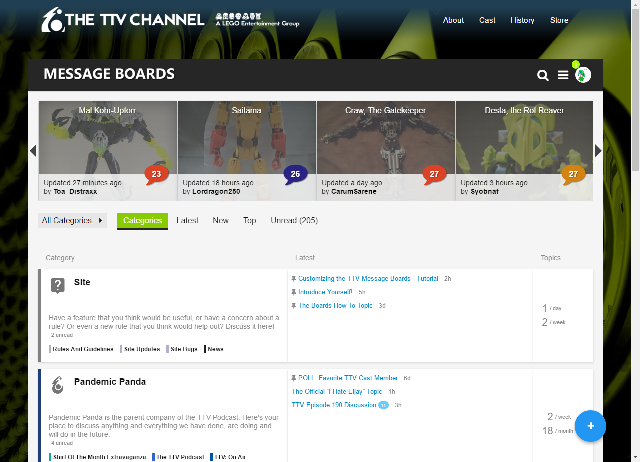Viewport: 640px width, 462px height.
Task: Open the About menu item
Action: point(453,20)
